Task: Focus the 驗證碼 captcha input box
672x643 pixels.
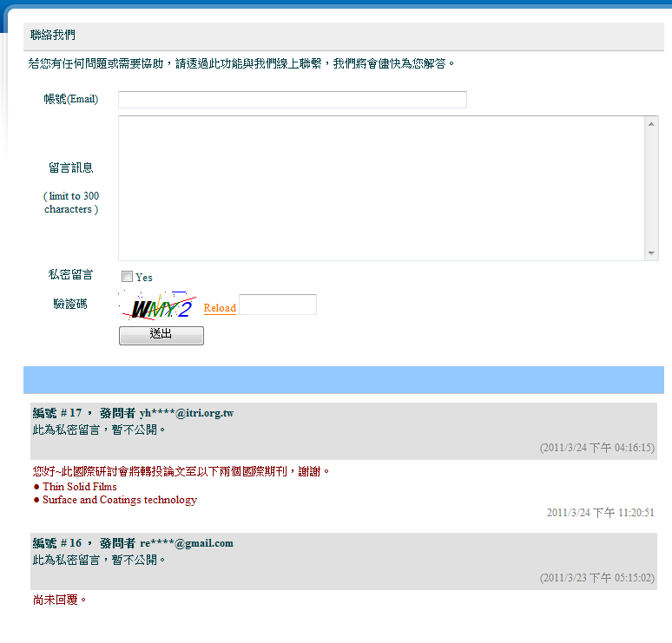Action: (277, 305)
